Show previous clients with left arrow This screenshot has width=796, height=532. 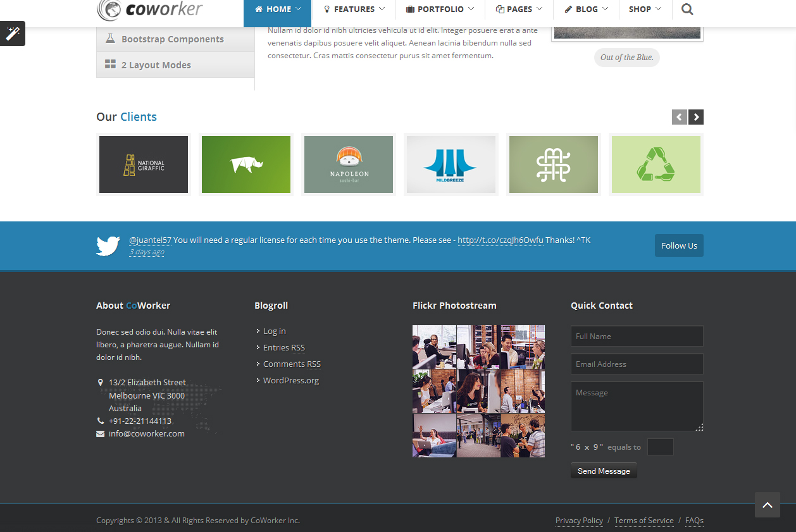coord(679,117)
